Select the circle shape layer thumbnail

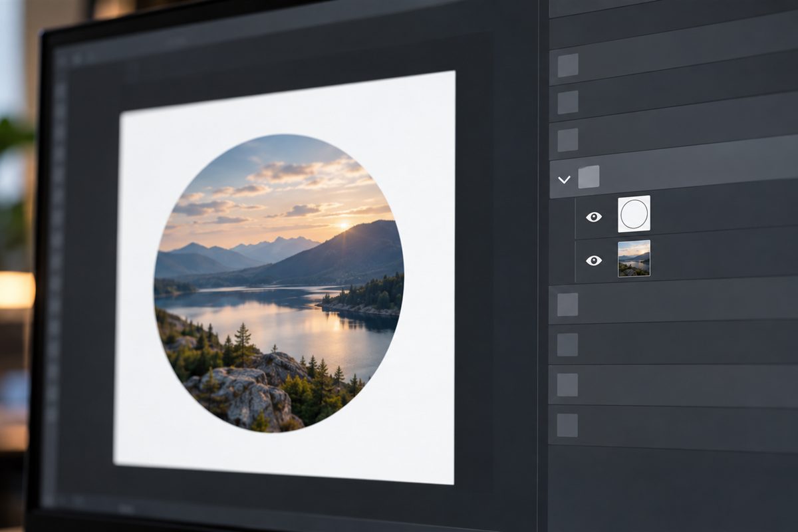[x=634, y=213]
